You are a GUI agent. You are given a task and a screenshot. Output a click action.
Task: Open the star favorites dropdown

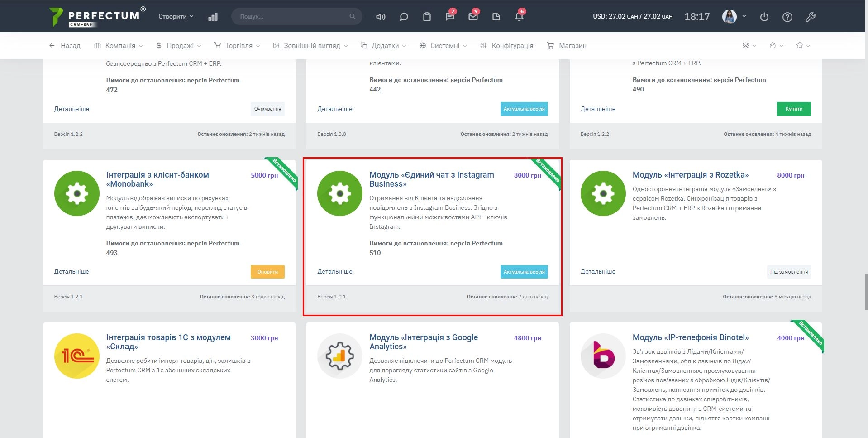point(803,45)
